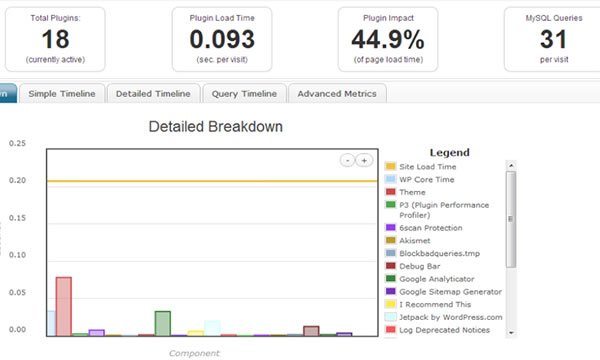Image resolution: width=600 pixels, height=360 pixels.
Task: Click the Legend heading
Action: coord(450,152)
